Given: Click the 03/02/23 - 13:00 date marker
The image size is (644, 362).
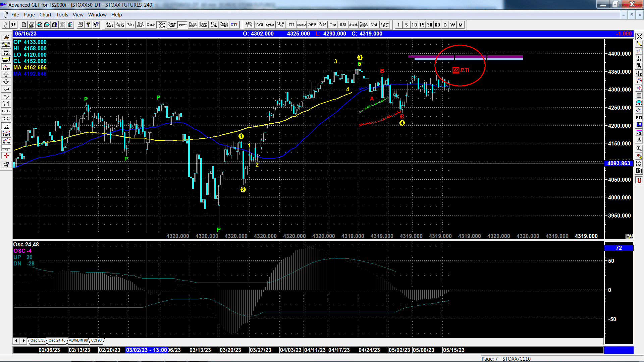Looking at the screenshot, I should [x=147, y=350].
